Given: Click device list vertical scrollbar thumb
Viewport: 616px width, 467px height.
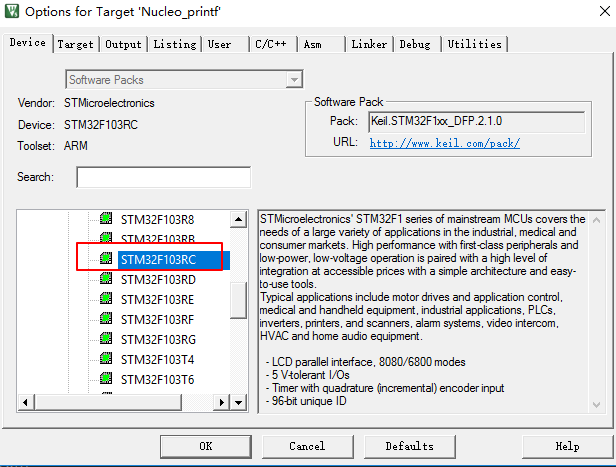Looking at the screenshot, I should pyautogui.click(x=238, y=300).
